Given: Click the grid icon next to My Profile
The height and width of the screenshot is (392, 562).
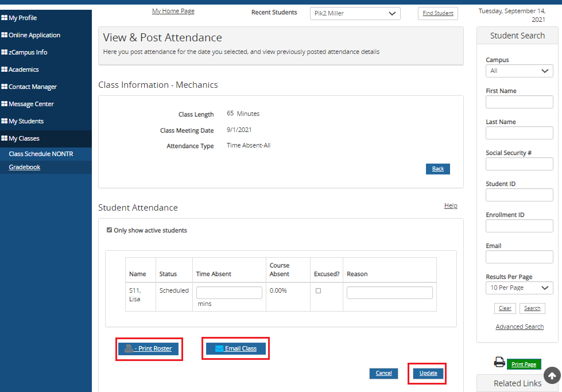Looking at the screenshot, I should [x=5, y=18].
